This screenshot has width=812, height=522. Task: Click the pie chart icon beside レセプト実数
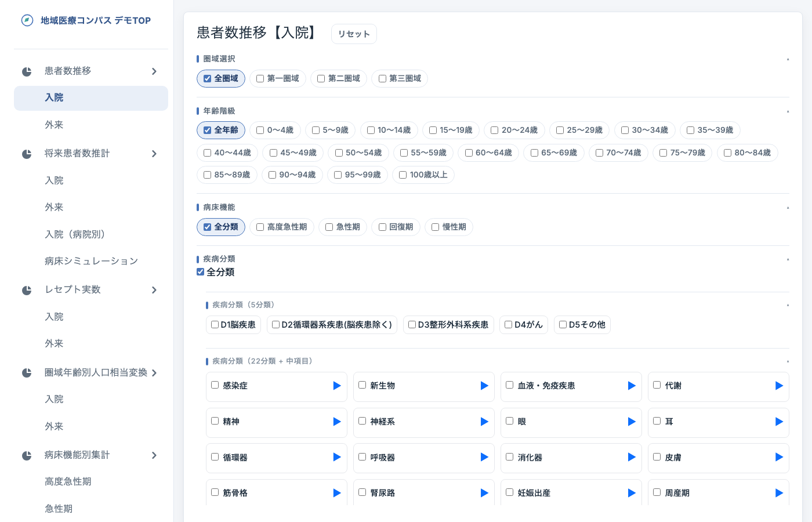point(27,291)
